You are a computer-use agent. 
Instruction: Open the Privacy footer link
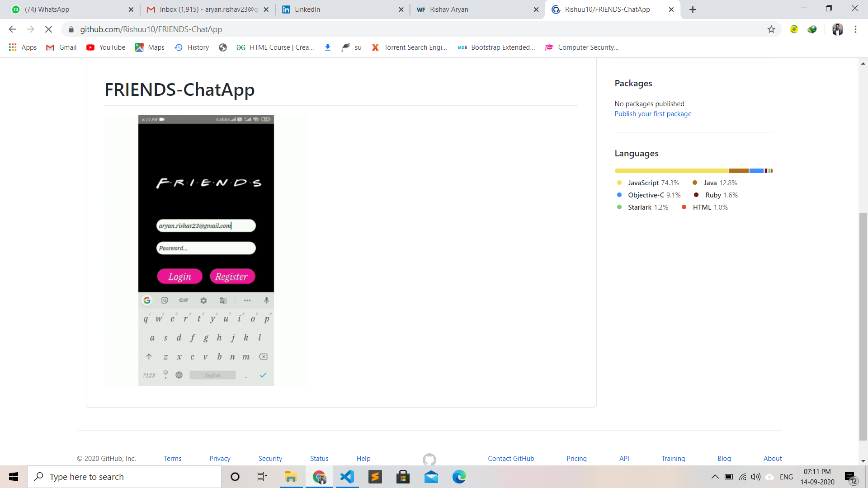pyautogui.click(x=220, y=459)
